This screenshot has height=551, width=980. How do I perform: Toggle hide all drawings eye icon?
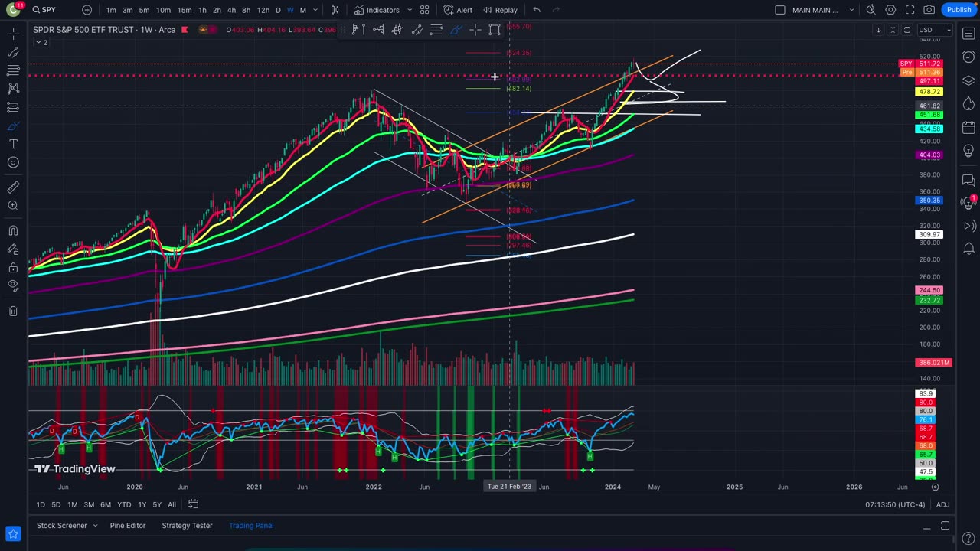point(13,285)
